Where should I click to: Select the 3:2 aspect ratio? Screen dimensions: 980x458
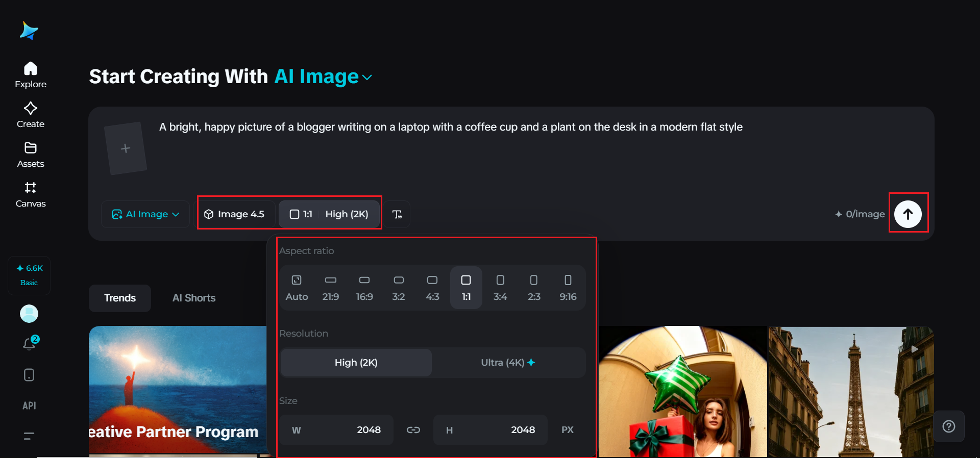click(x=399, y=288)
